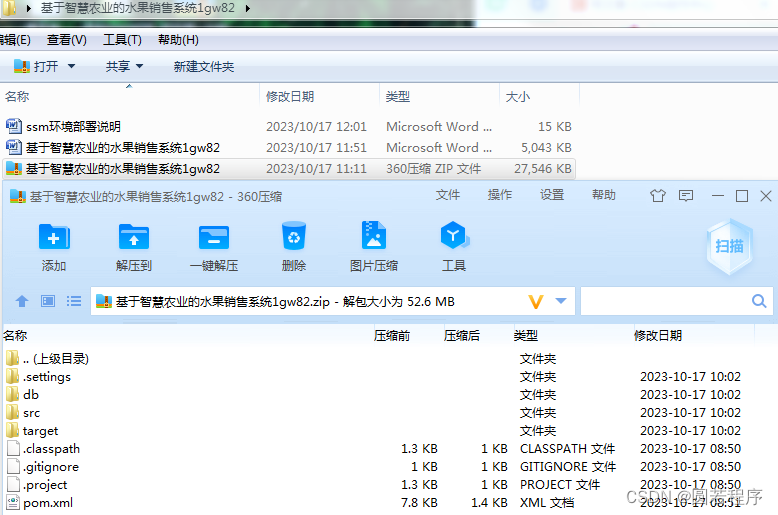Screen dimensions: 778x515
Task: Sort archive contents by 压缩后 column
Action: pyautogui.click(x=462, y=336)
